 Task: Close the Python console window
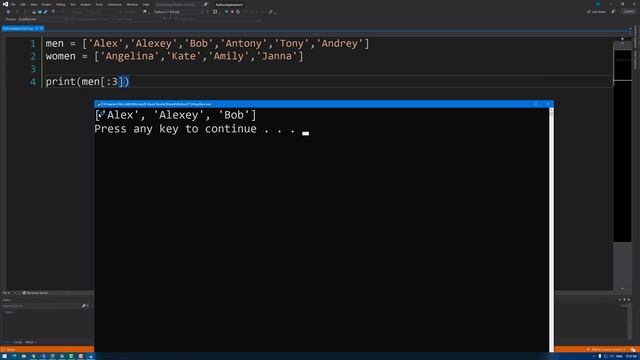coord(548,104)
